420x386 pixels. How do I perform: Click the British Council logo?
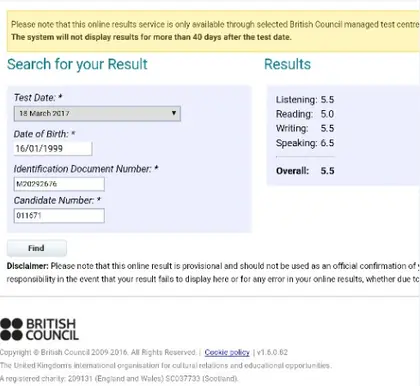coord(39,329)
